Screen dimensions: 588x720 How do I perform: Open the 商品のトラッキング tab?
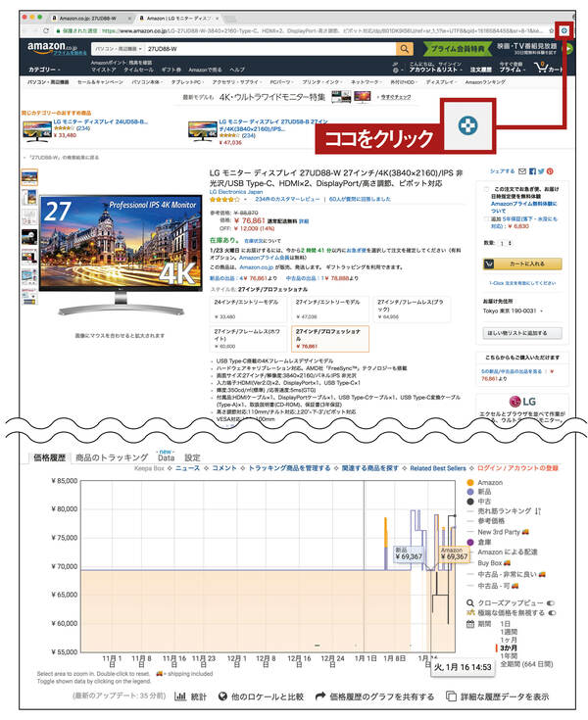112,457
